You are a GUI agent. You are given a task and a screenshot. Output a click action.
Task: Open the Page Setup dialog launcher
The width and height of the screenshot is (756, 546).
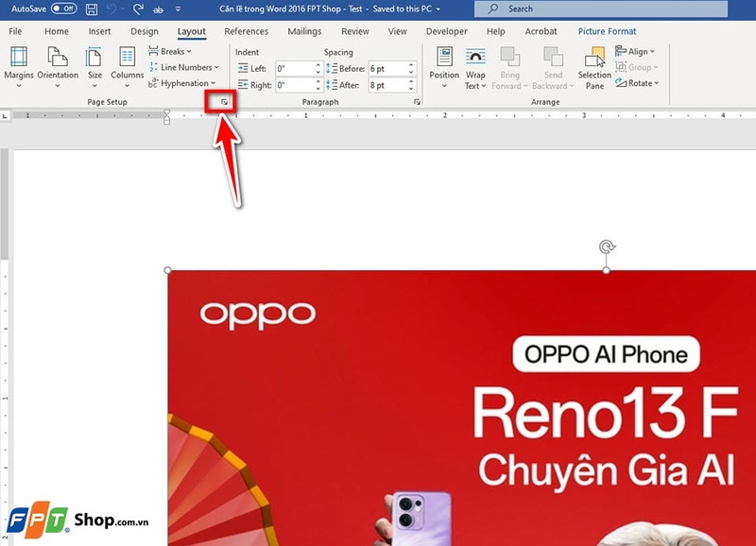(224, 102)
